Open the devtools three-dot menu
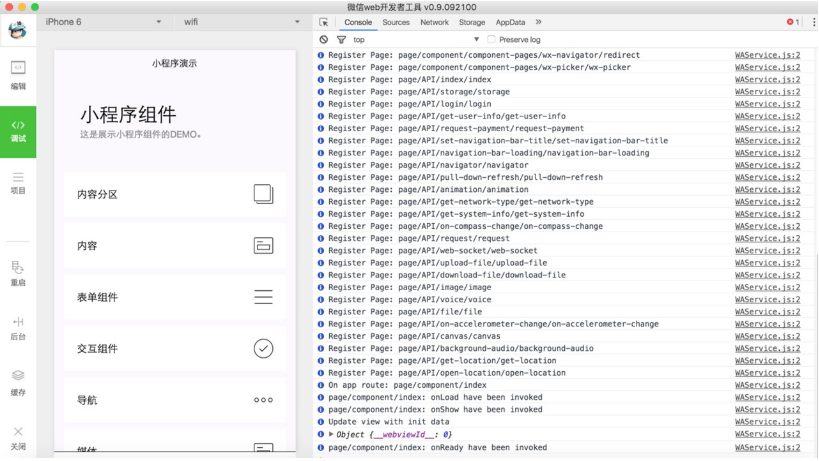This screenshot has width=819, height=461. [x=813, y=22]
